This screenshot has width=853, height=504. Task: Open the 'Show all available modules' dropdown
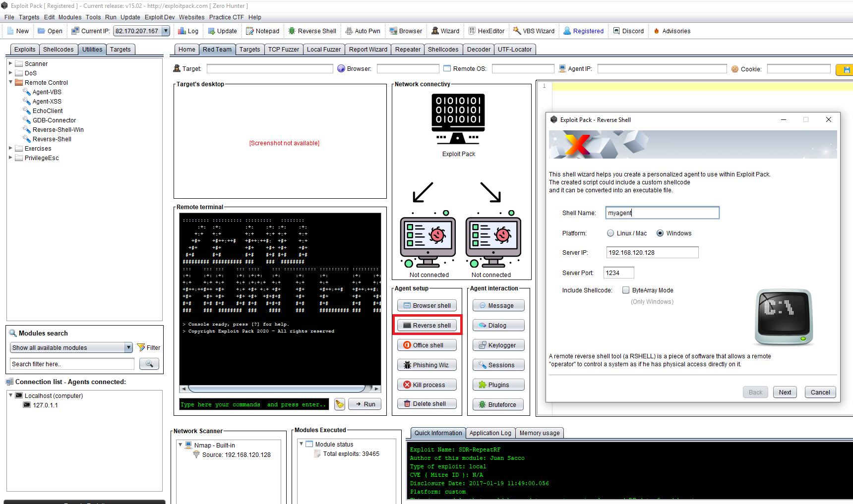[x=128, y=347]
